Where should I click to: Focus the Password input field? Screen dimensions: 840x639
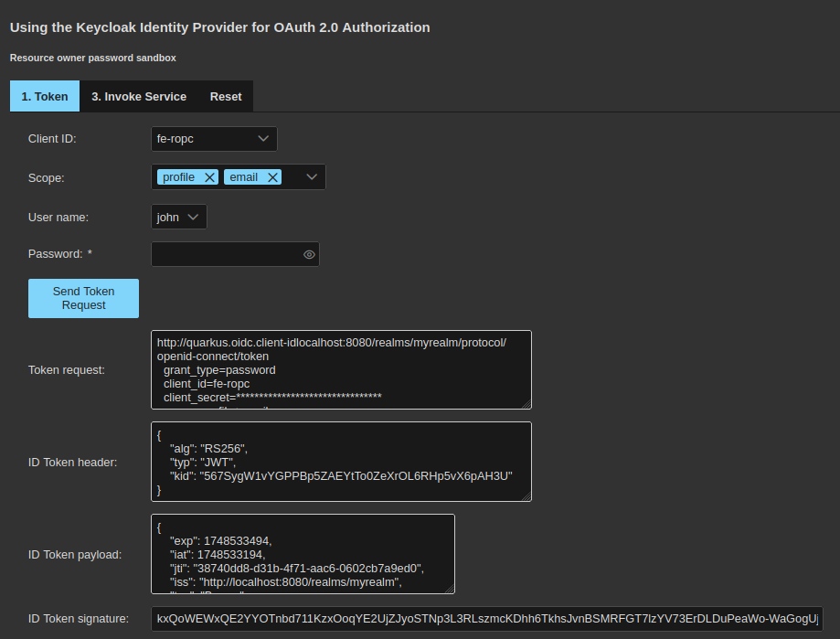pos(235,254)
